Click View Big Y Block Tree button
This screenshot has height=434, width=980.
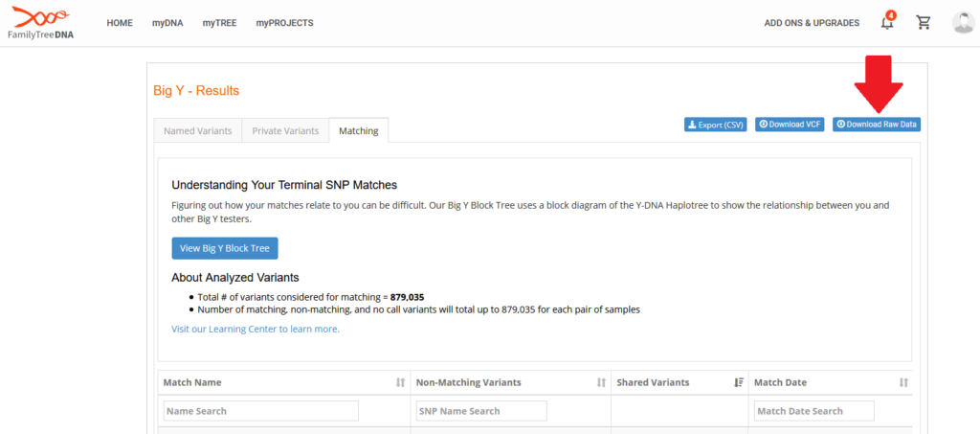pos(224,248)
